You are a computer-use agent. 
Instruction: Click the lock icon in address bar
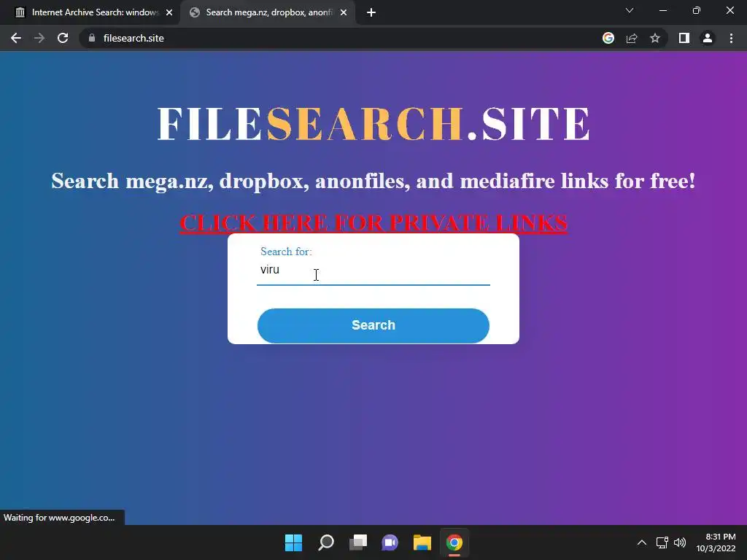click(92, 38)
